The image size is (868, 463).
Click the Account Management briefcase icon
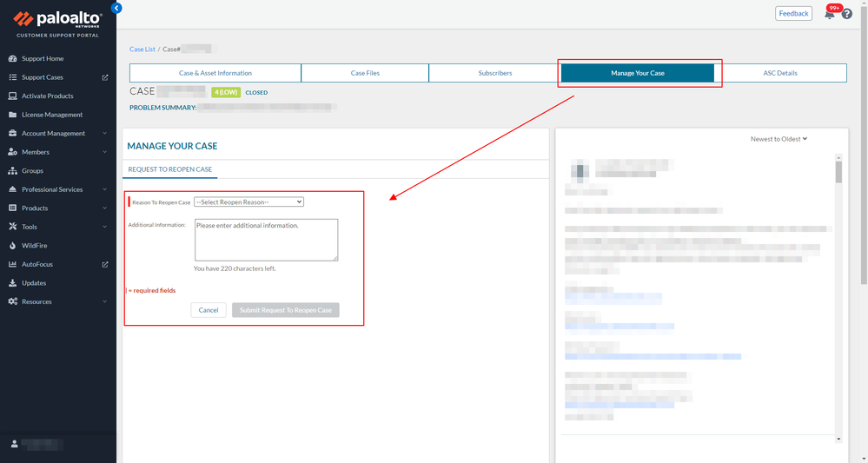pyautogui.click(x=12, y=133)
